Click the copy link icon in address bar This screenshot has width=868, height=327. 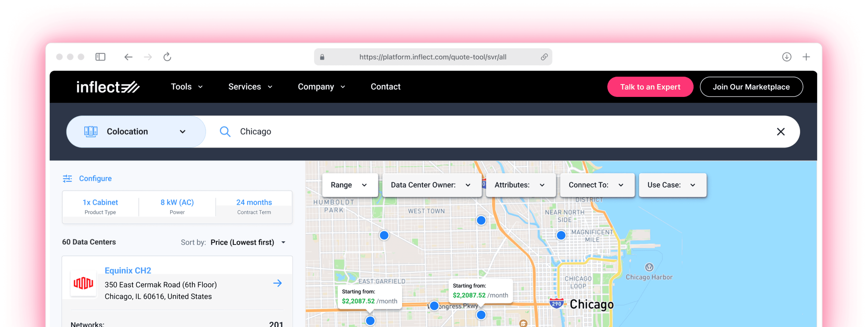(544, 57)
